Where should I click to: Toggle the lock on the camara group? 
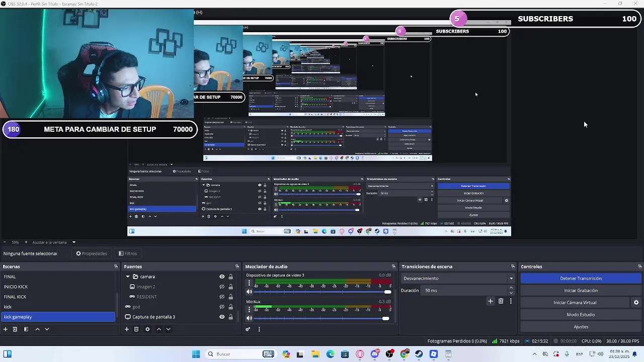(231, 277)
